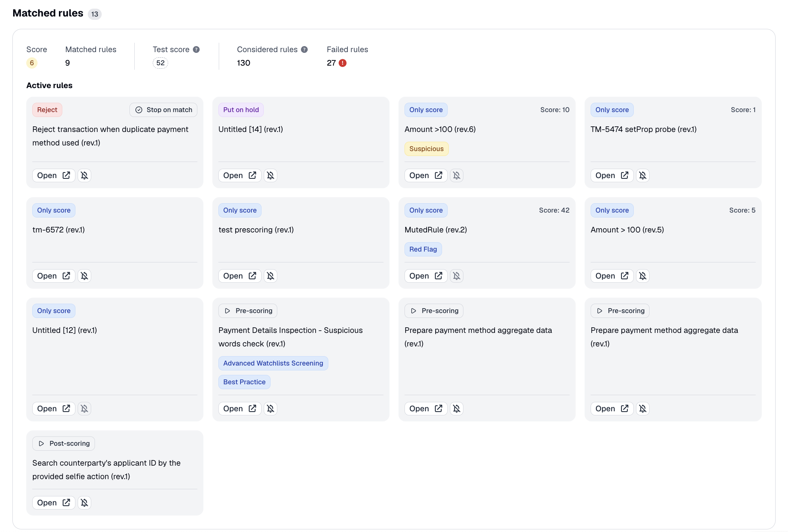Mute the TM-5474 setProp probe rule
Screen dimensions: 788x532
[643, 175]
